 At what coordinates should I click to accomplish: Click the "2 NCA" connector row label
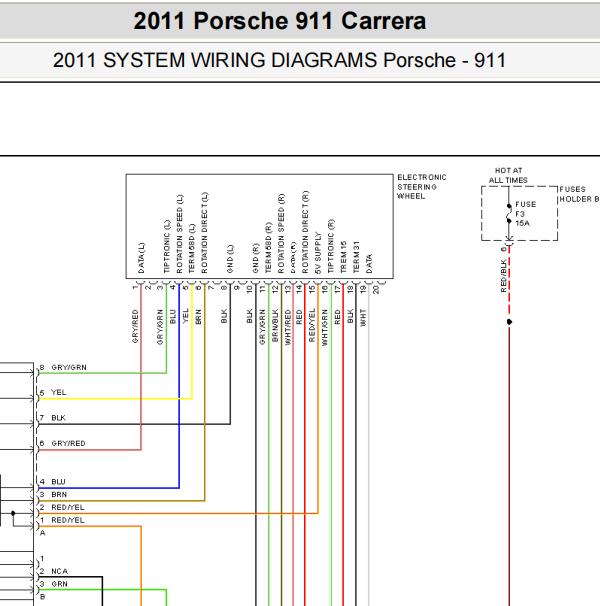click(x=54, y=571)
